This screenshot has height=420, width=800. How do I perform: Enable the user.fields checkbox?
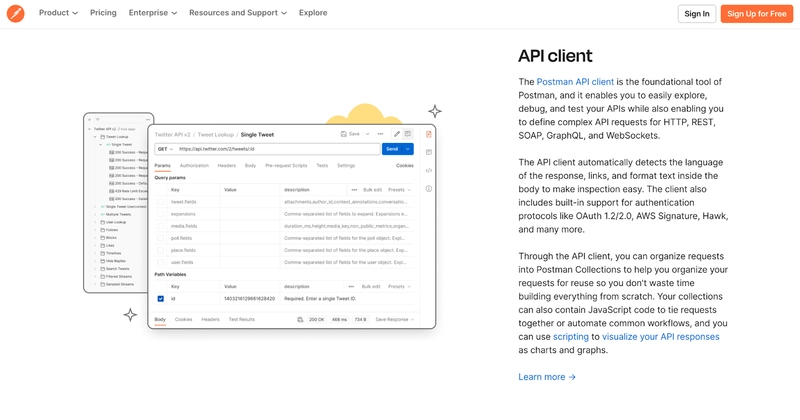(161, 262)
